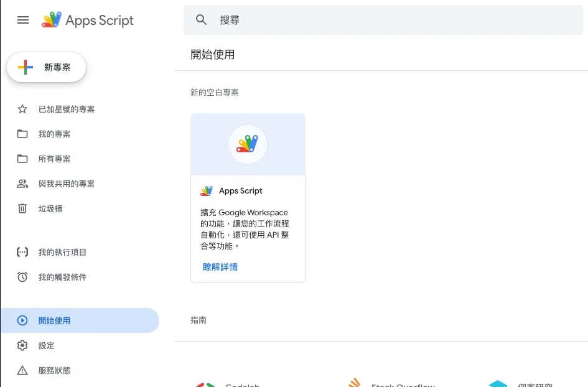Click the warning triangle status icon

[x=22, y=370]
